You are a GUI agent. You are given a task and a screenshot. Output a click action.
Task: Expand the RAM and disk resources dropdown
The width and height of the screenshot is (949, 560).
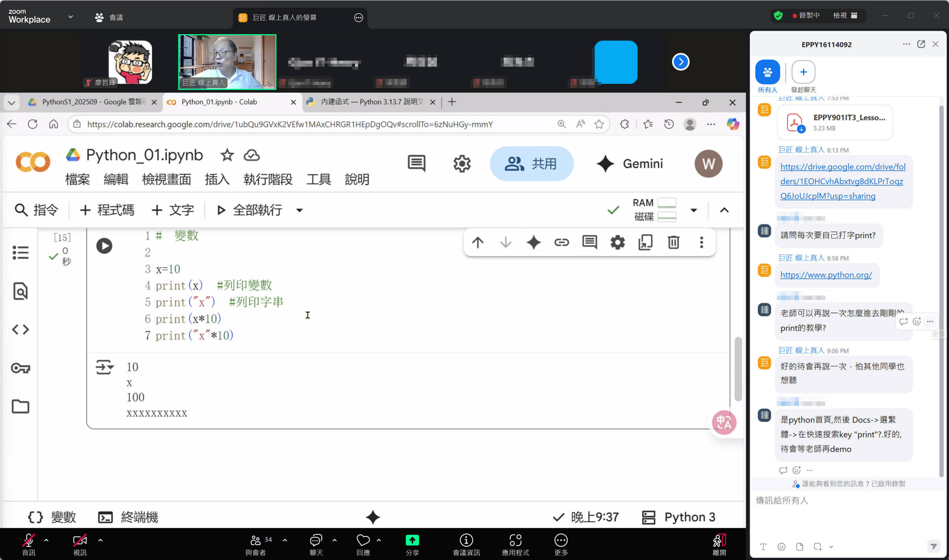coord(693,210)
